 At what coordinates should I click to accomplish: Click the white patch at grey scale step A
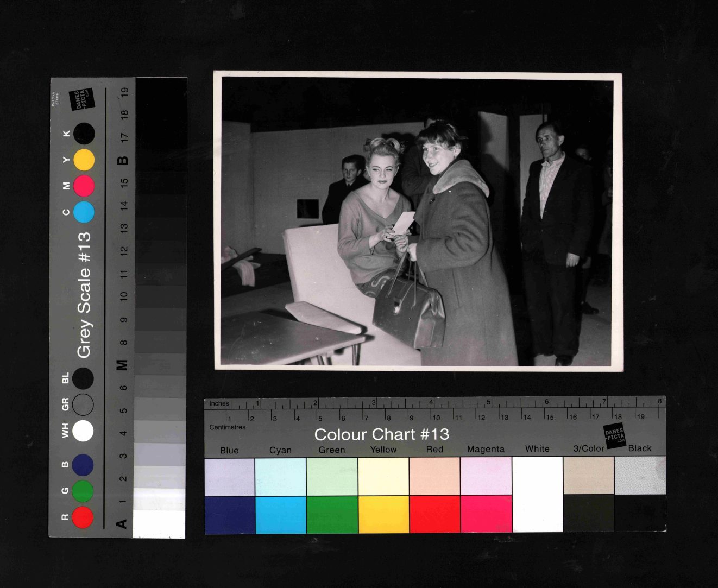tap(159, 524)
